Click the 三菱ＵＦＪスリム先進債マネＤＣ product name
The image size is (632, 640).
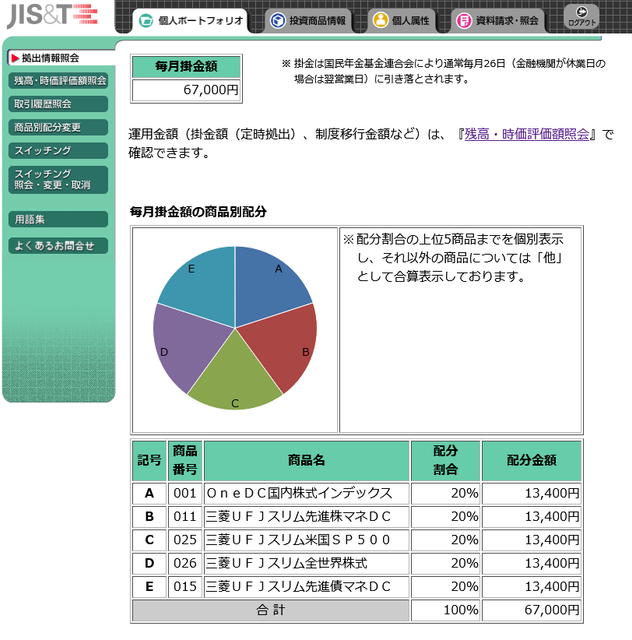tap(298, 587)
